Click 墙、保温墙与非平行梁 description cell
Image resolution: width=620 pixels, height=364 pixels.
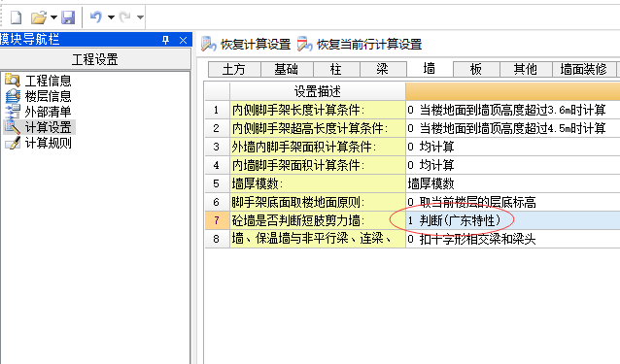tap(318, 239)
